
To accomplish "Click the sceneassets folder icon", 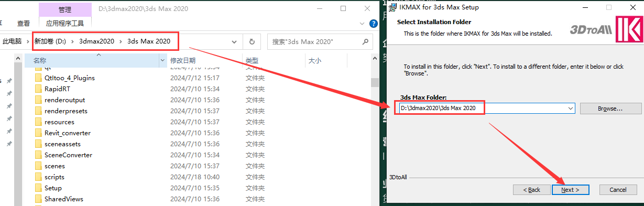I will (38, 144).
